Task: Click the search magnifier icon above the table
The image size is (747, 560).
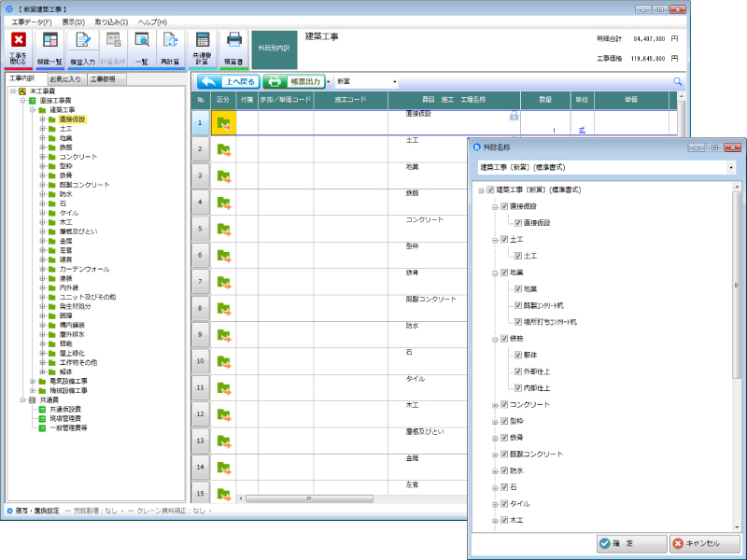Action: [677, 82]
